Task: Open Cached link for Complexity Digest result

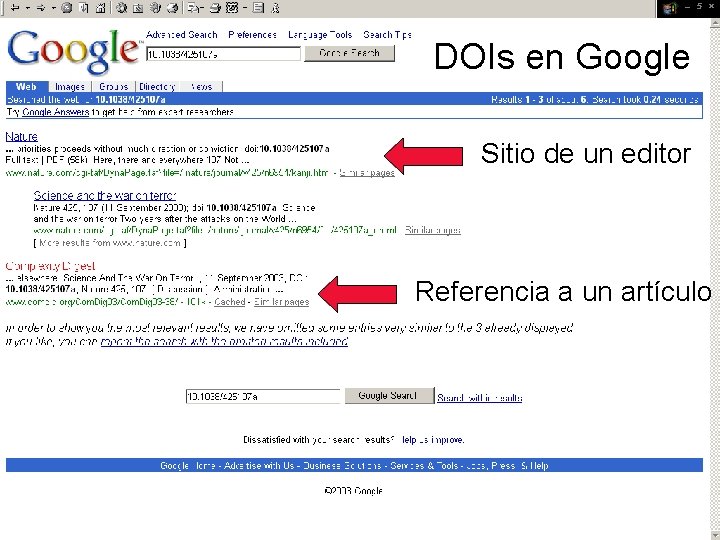Action: [230, 302]
